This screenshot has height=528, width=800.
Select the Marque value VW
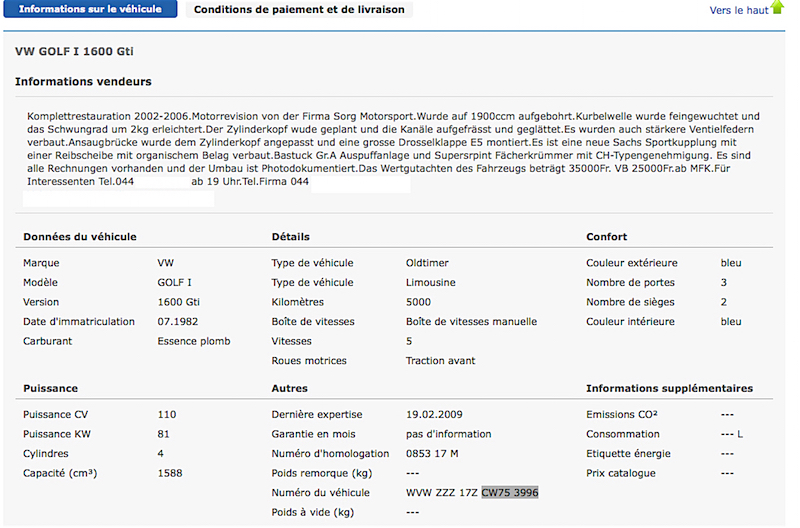pyautogui.click(x=165, y=263)
